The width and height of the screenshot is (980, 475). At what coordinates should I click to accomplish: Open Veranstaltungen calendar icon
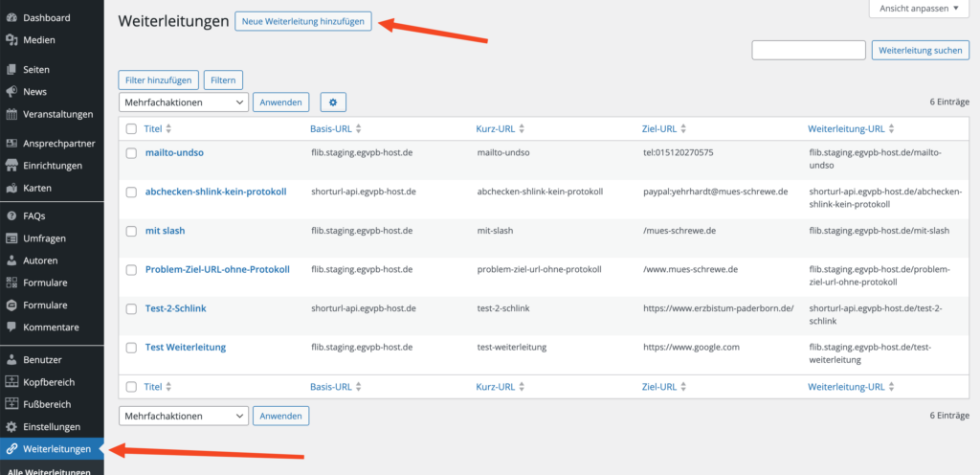11,114
